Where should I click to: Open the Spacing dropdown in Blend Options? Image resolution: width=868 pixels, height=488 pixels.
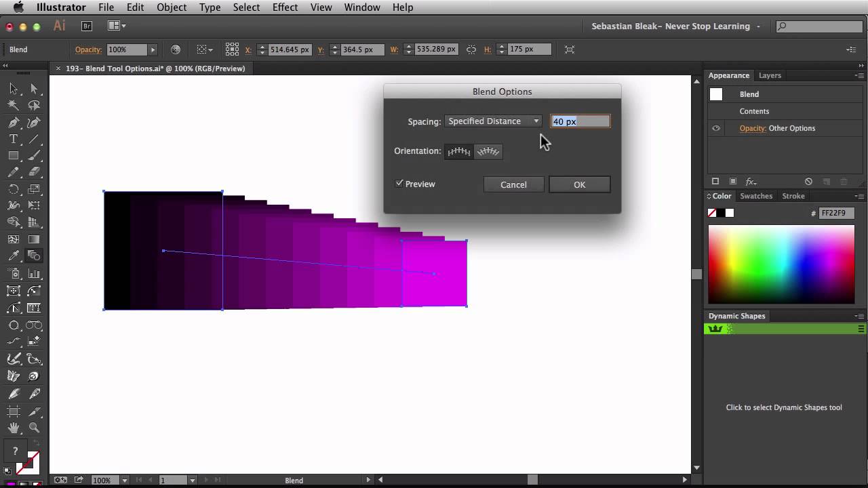[493, 121]
